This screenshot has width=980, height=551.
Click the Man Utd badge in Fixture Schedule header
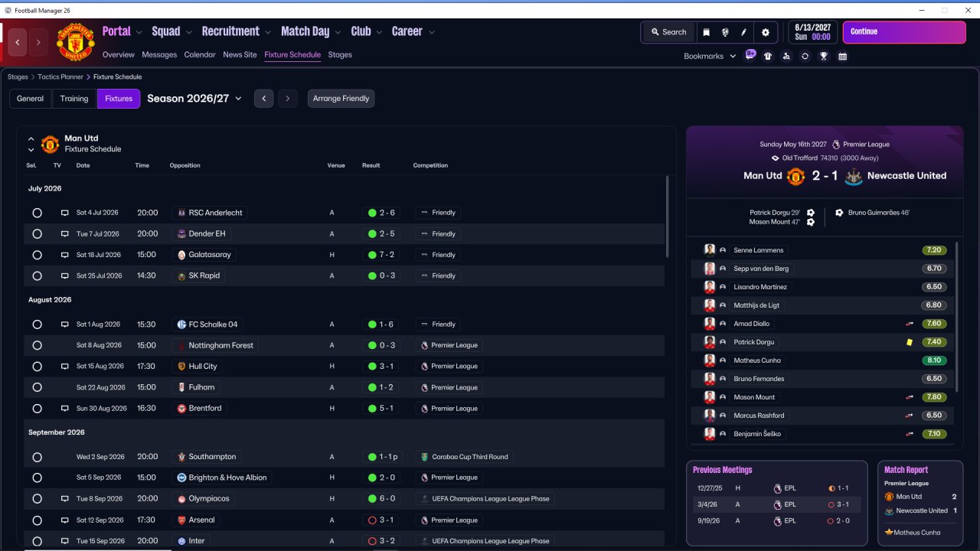tap(50, 144)
